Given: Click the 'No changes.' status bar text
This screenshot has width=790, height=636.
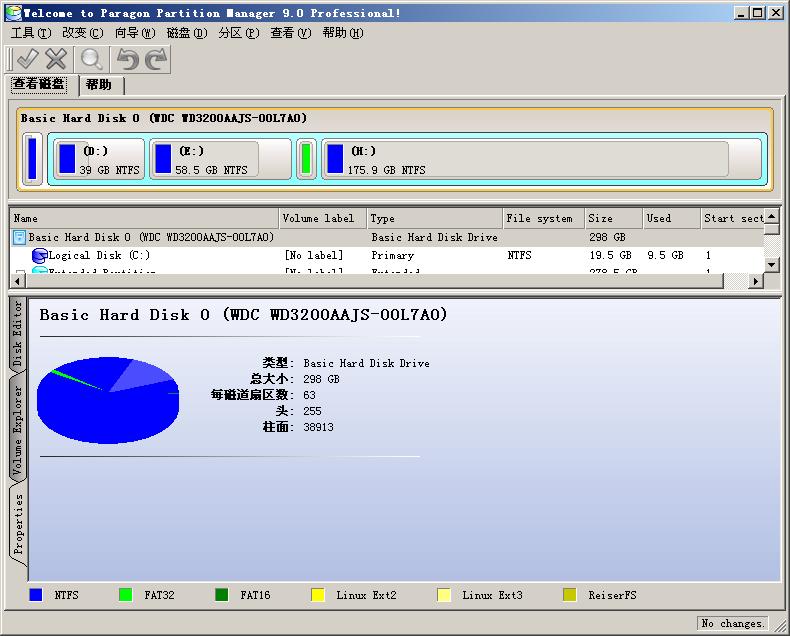Looking at the screenshot, I should click(x=733, y=624).
